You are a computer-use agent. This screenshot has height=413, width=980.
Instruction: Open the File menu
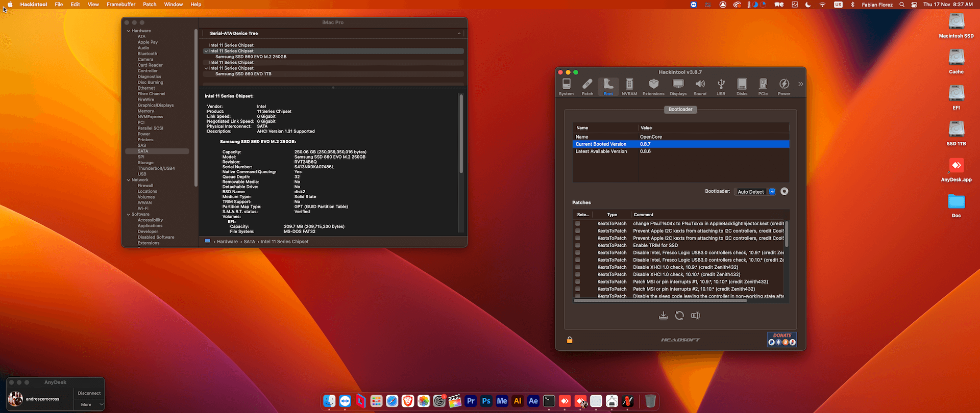(x=59, y=5)
